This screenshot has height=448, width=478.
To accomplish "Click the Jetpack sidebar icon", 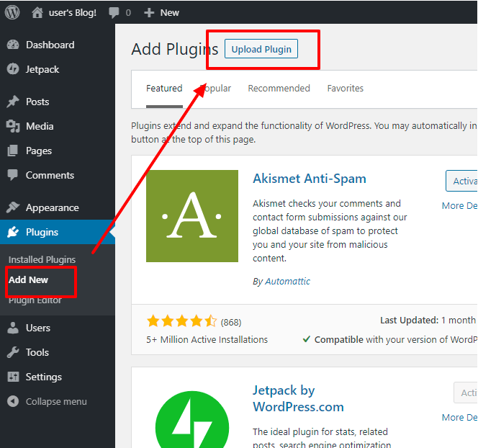I will [x=13, y=69].
